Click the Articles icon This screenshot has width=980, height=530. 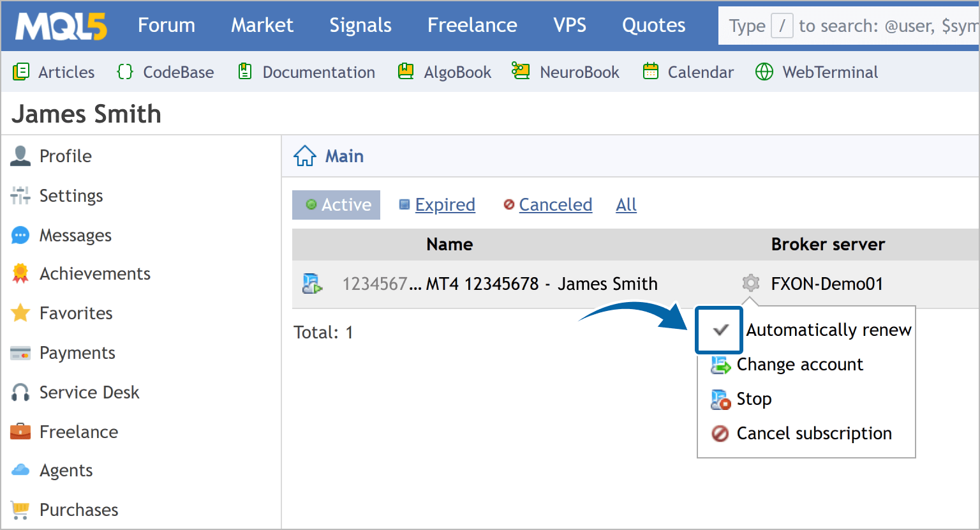pos(20,72)
